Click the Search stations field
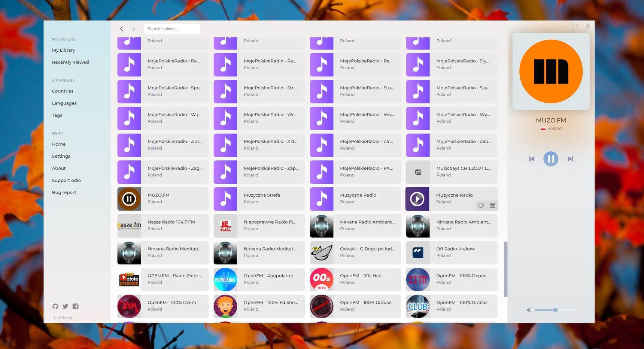 point(172,29)
